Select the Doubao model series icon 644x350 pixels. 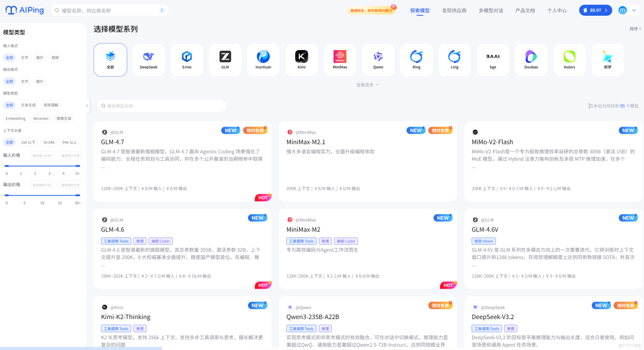531,59
